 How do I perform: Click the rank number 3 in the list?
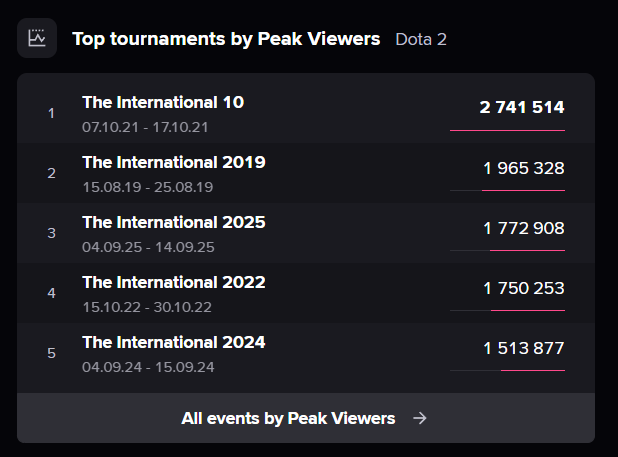(x=52, y=233)
